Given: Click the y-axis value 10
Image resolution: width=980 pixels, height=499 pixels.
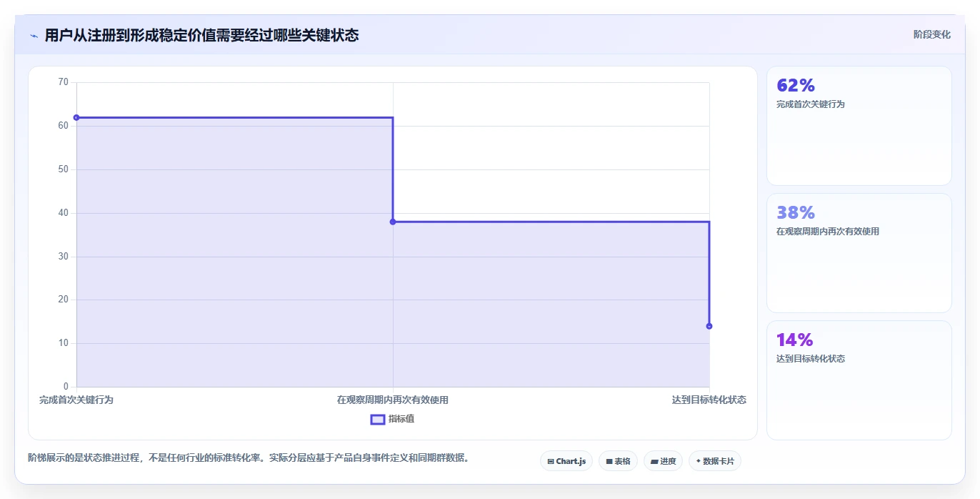Looking at the screenshot, I should pyautogui.click(x=64, y=343).
